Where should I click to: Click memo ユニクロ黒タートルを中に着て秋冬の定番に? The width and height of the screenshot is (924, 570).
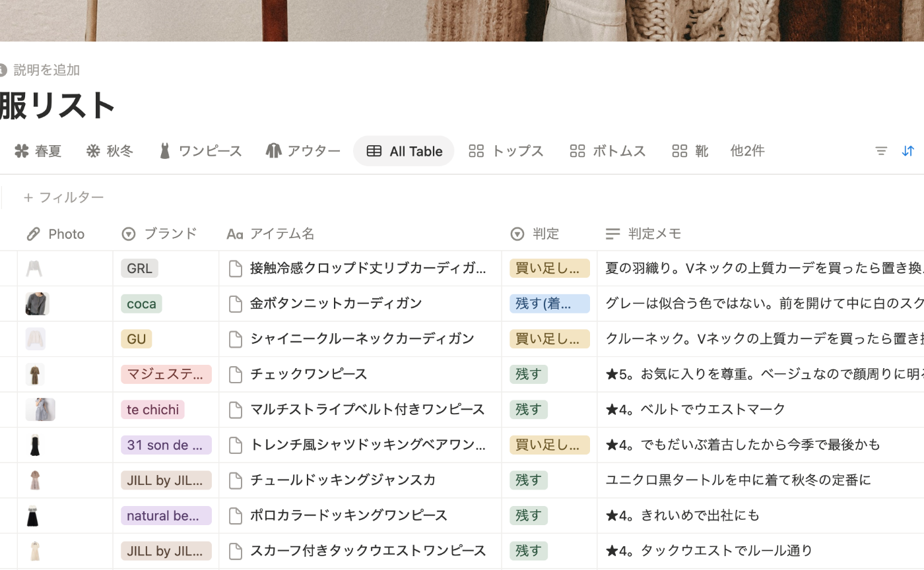coord(738,480)
